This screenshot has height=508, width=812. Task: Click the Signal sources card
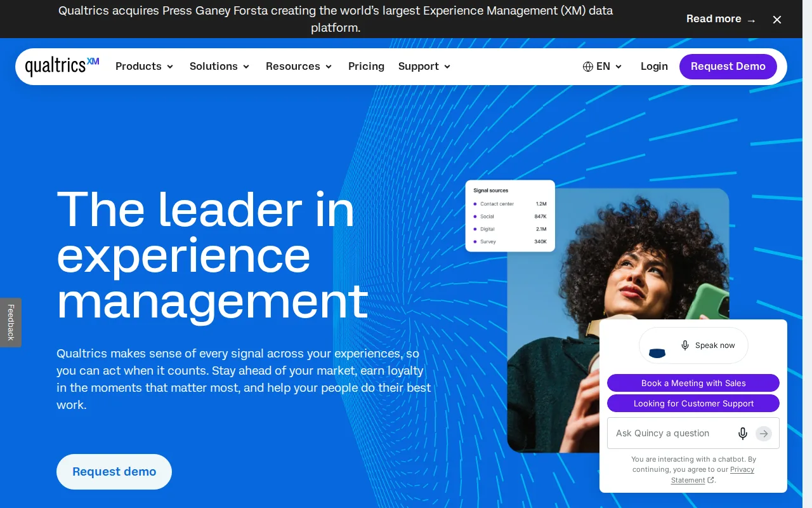coord(510,216)
